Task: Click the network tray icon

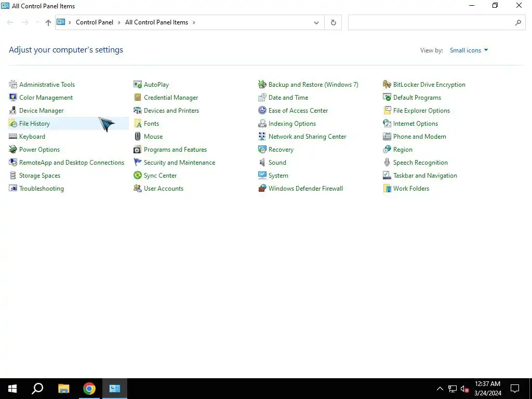Action: (453, 389)
